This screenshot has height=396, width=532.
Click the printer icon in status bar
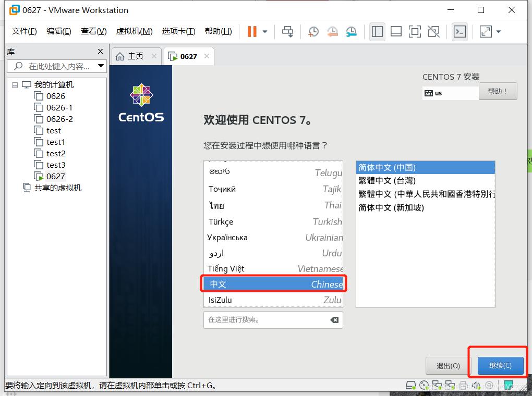coord(463,386)
